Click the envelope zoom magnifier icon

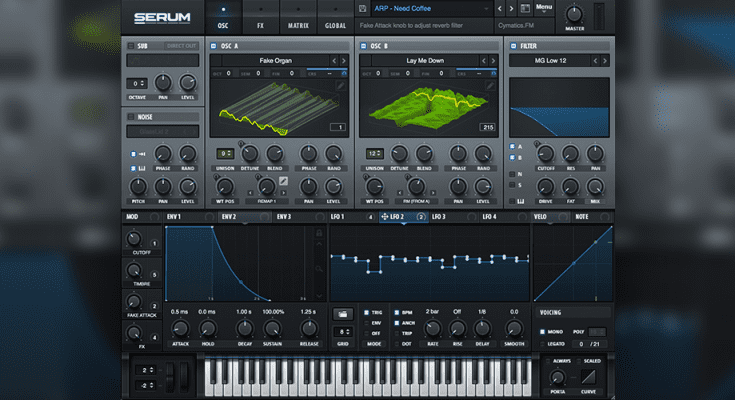click(319, 269)
